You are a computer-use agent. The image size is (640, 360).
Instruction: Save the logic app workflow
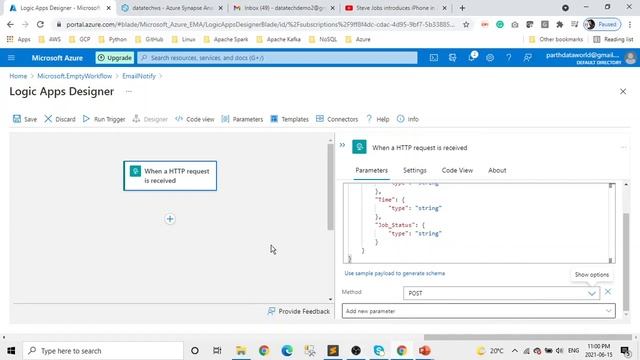coord(25,119)
